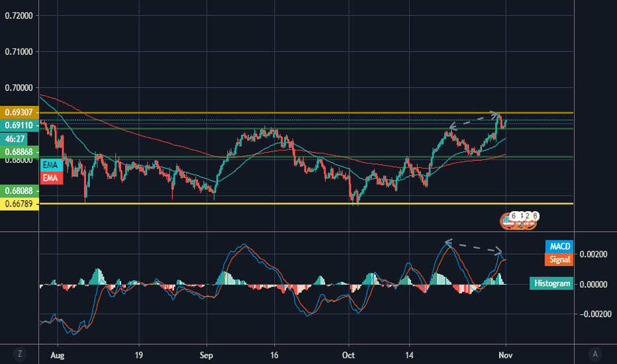This screenshot has width=617, height=364.
Task: Select the green 0.68868 price label
Action: (19, 152)
